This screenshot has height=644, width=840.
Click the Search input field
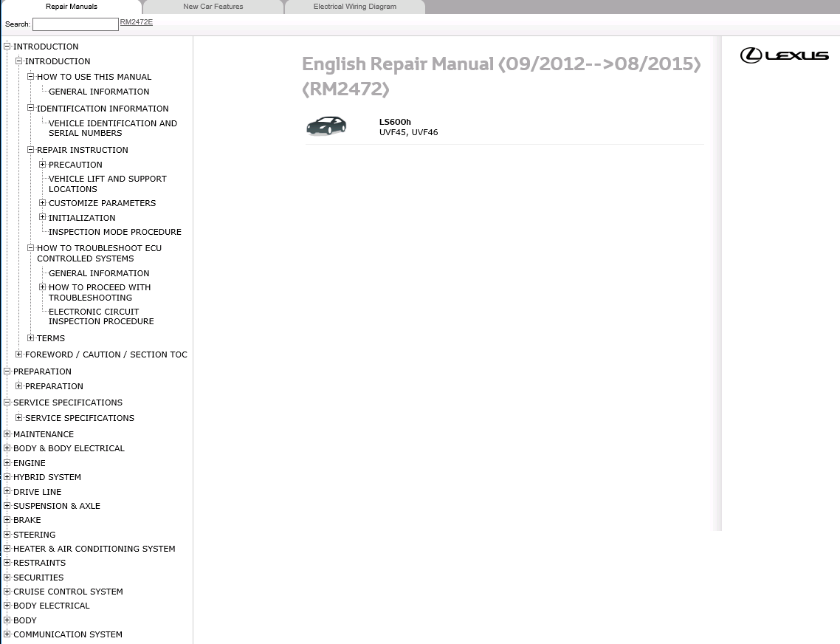point(75,24)
